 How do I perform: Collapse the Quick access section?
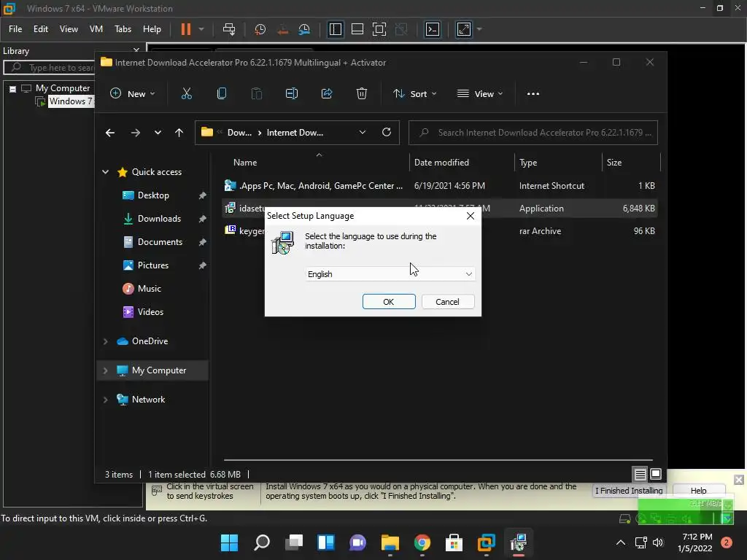click(105, 172)
